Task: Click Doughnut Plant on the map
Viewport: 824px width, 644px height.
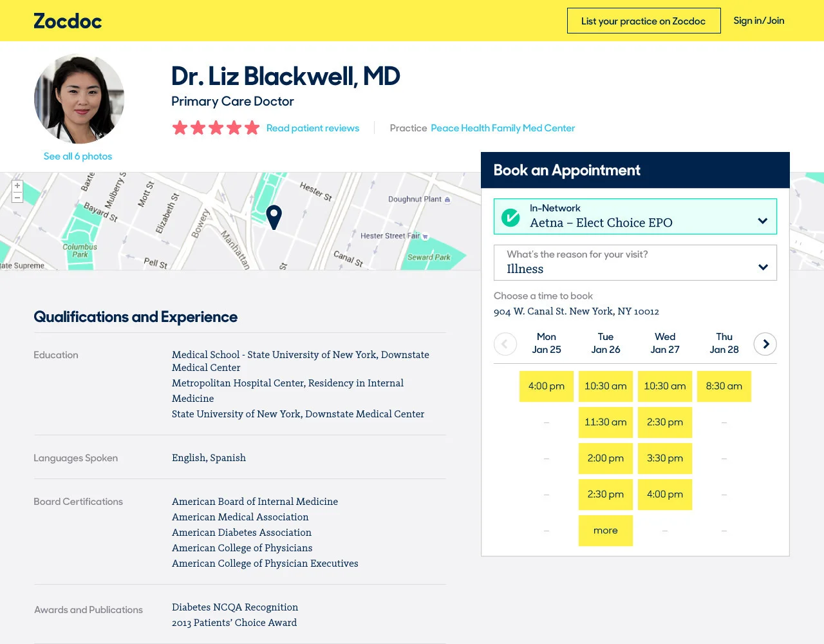Action: tap(419, 200)
